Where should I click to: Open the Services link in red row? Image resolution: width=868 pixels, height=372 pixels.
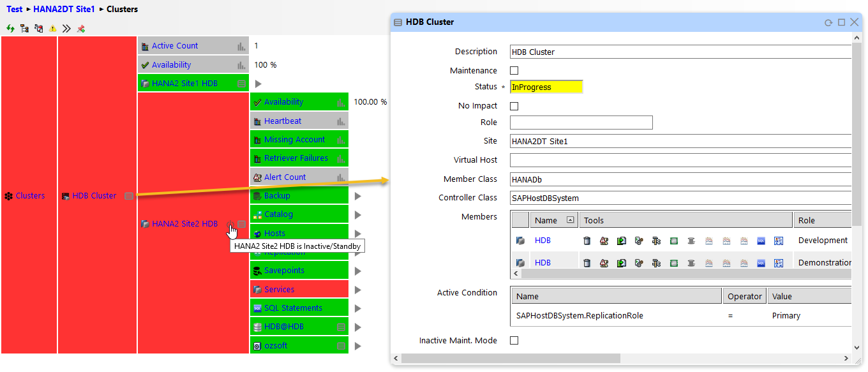[x=279, y=290]
